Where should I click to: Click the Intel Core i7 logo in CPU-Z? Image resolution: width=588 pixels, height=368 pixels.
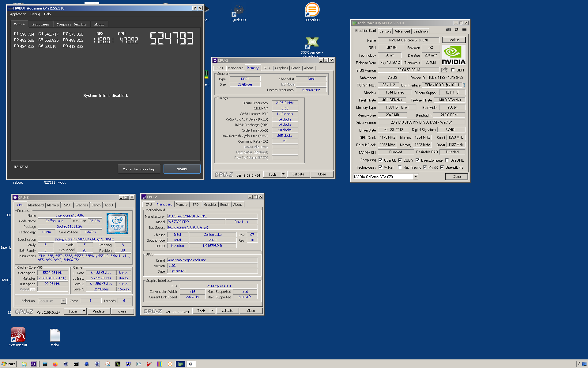click(117, 224)
